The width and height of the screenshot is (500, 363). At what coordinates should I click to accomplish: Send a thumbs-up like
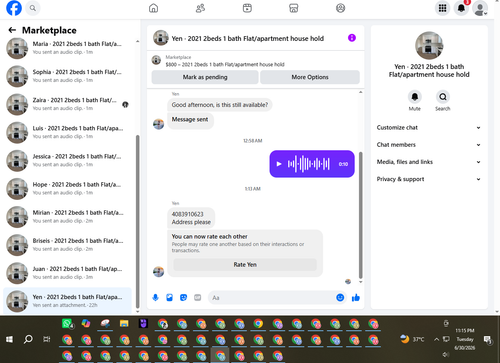pyautogui.click(x=356, y=297)
